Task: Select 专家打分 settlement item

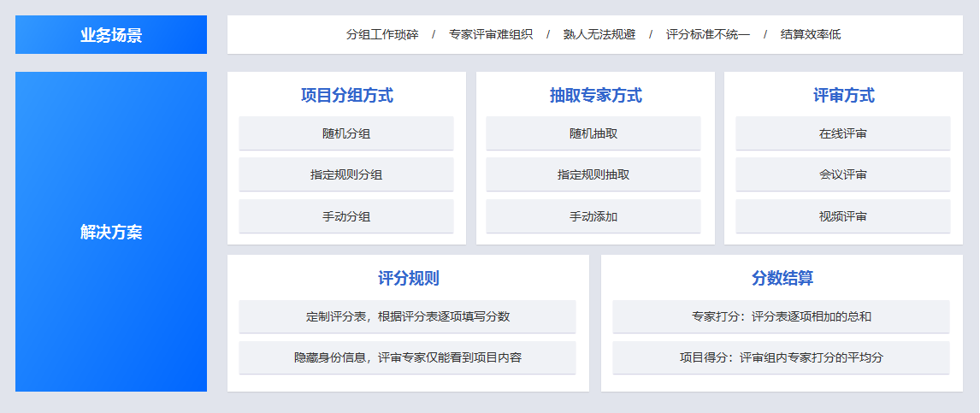Action: tap(781, 316)
